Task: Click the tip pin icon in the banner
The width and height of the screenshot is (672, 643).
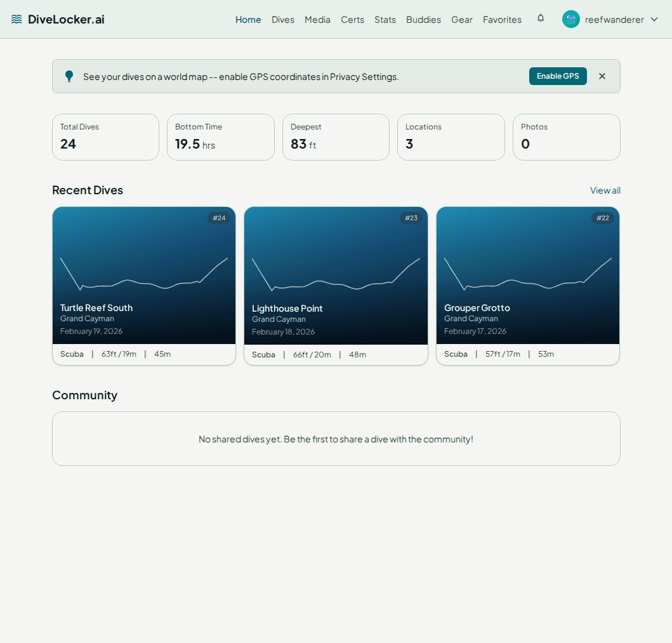Action: 69,76
